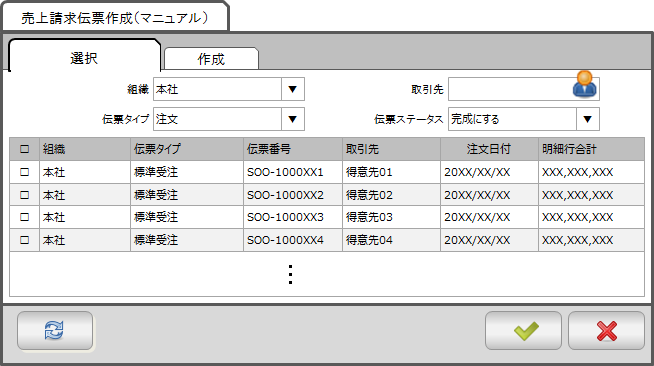Click the 明細行合計 column header
The height and width of the screenshot is (366, 654).
[591, 149]
